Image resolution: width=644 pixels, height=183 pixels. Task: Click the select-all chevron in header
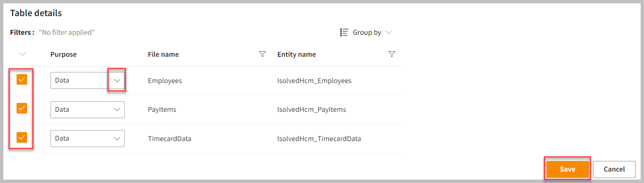(x=23, y=54)
